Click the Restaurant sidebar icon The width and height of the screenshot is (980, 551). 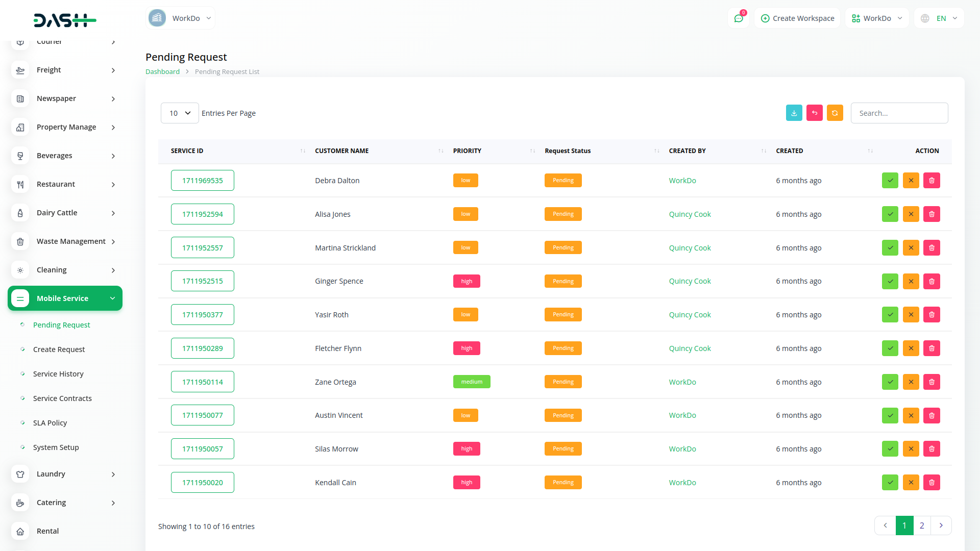[20, 184]
